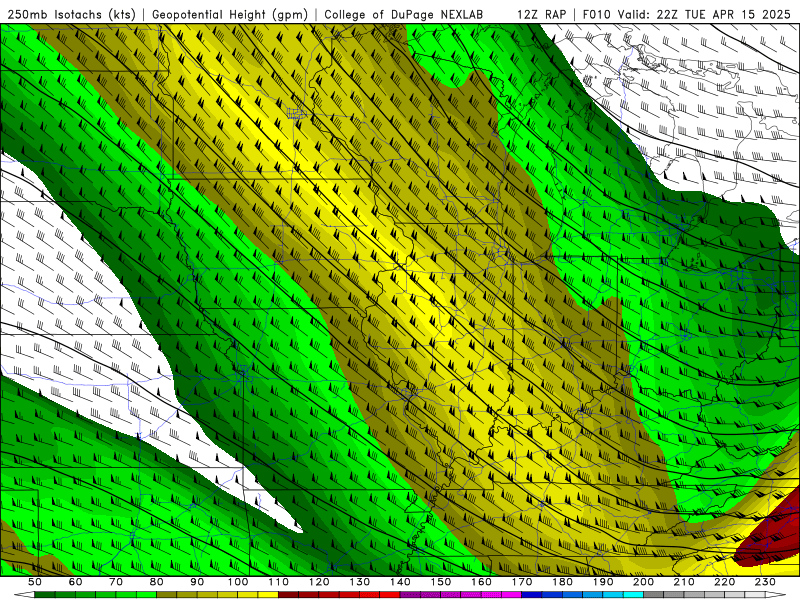Click the 'F010' forecast hour label
The width and height of the screenshot is (800, 600).
click(x=597, y=14)
